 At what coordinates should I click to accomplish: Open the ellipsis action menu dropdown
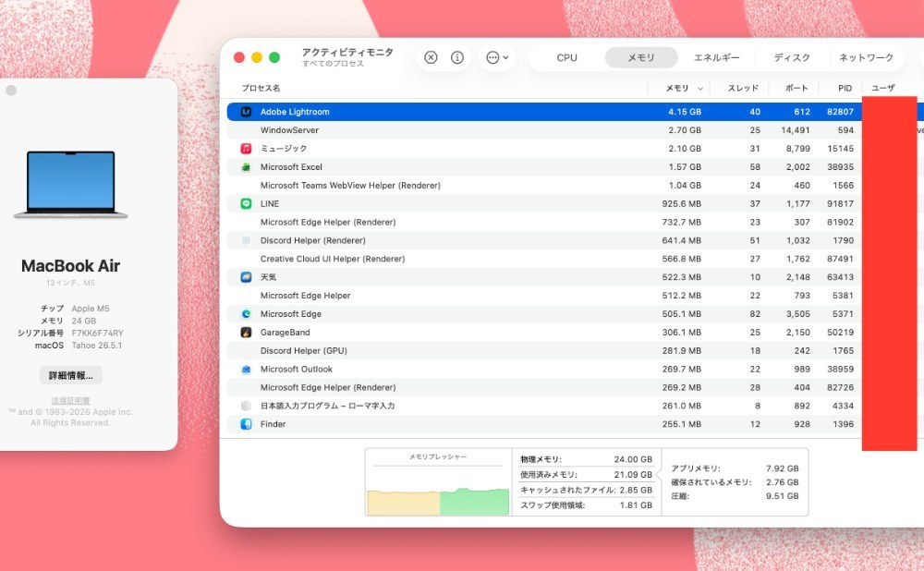(497, 57)
